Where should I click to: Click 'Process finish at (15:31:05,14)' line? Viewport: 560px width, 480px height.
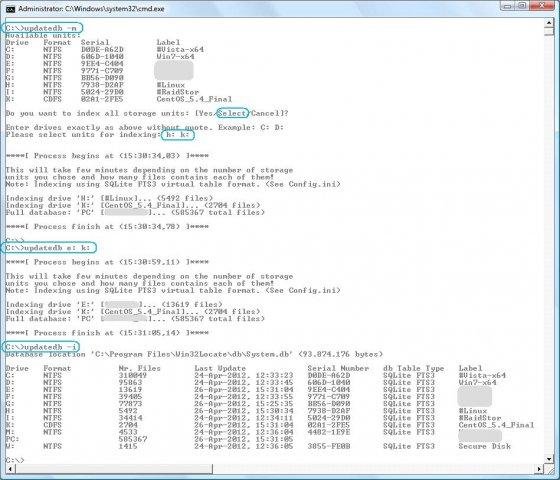(107, 333)
